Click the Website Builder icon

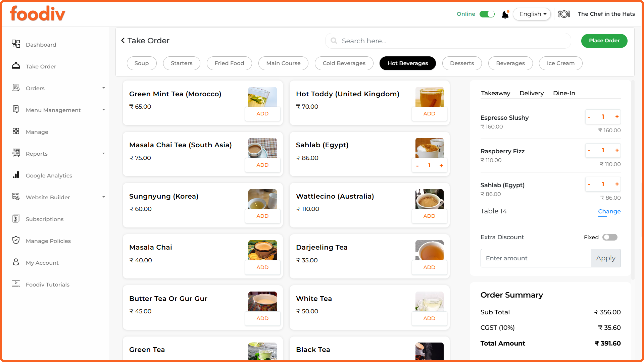coord(16,197)
